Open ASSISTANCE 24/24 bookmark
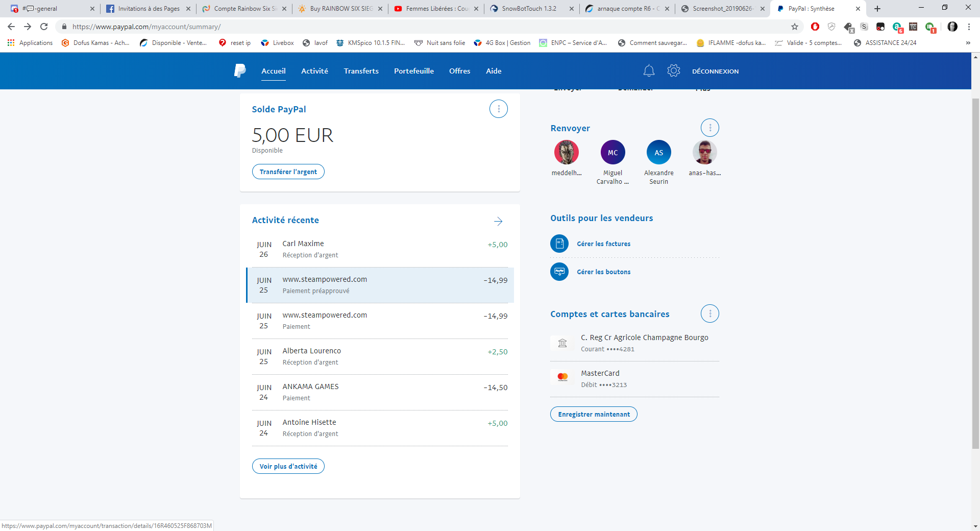Image resolution: width=980 pixels, height=531 pixels. [x=885, y=43]
